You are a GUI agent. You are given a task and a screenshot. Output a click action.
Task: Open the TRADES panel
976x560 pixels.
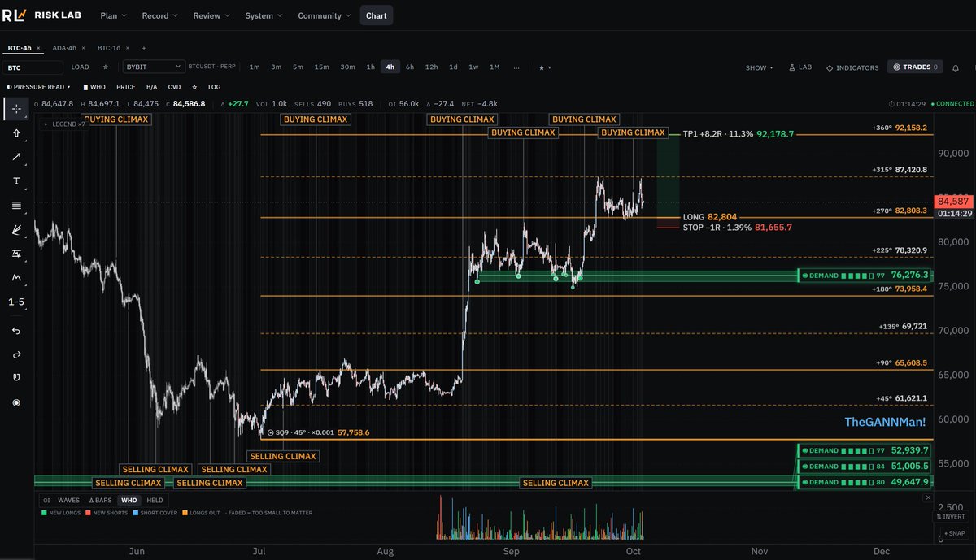915,67
